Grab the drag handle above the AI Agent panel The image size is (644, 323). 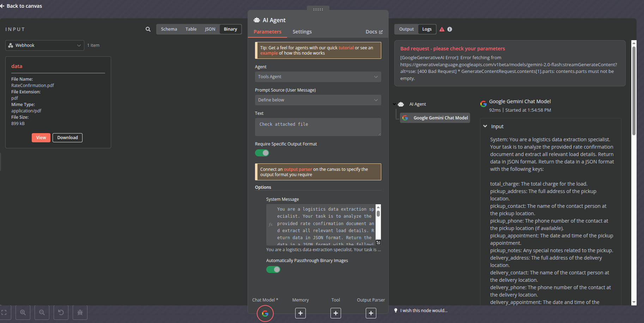point(318,10)
